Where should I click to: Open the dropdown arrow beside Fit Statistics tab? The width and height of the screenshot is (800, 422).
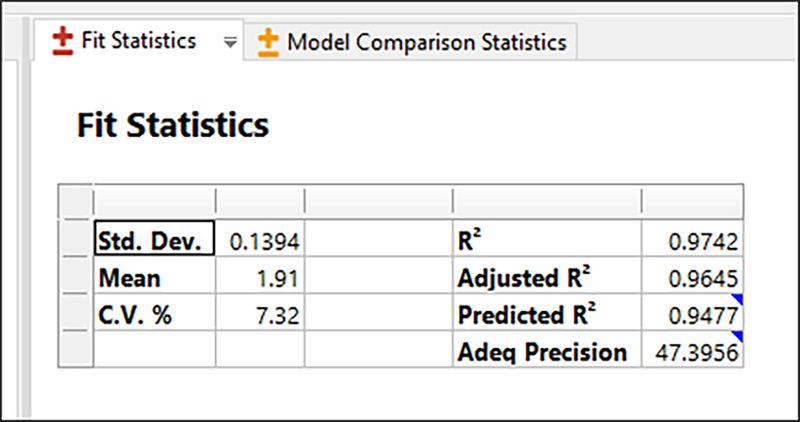[230, 43]
